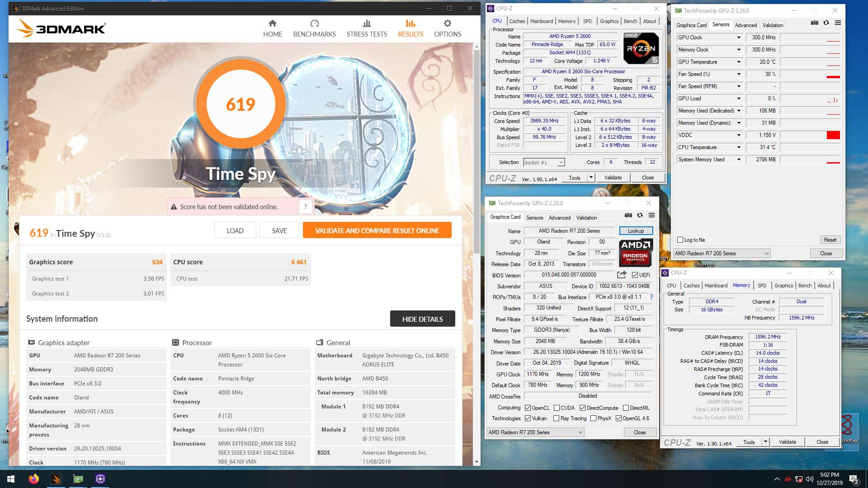Toggle the DirectCompute checkbox
The image size is (868, 488).
tap(582, 408)
